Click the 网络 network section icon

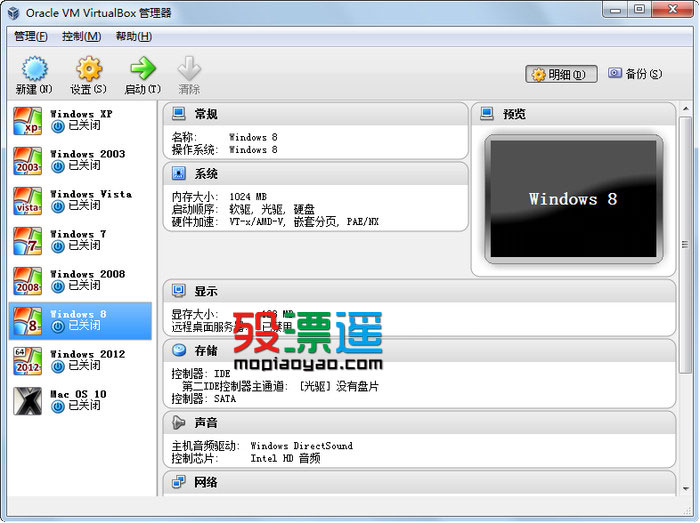[179, 482]
